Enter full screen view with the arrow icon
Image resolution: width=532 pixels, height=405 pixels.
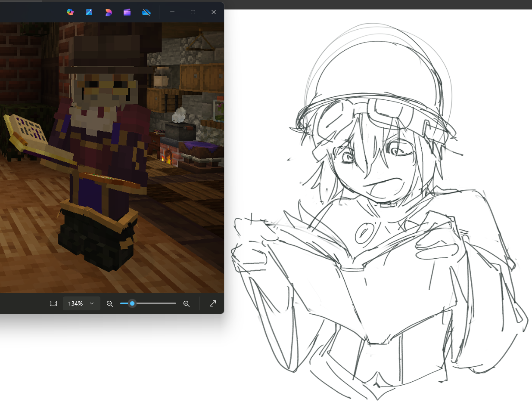[213, 303]
